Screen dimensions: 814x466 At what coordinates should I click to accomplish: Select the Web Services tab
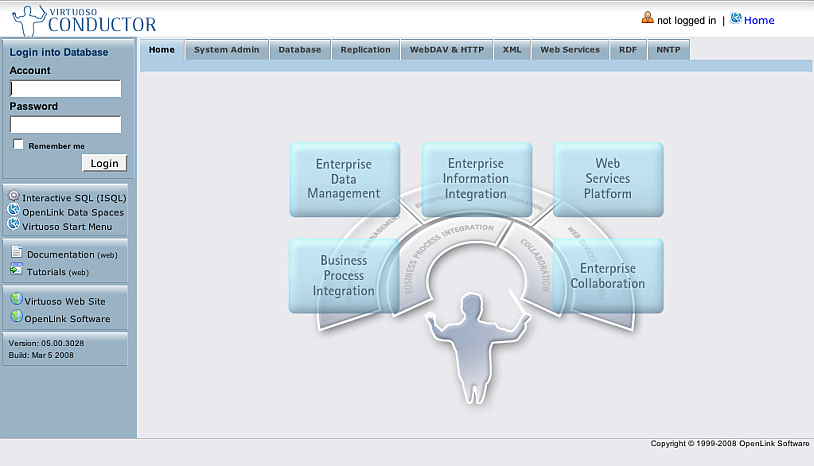tap(570, 50)
